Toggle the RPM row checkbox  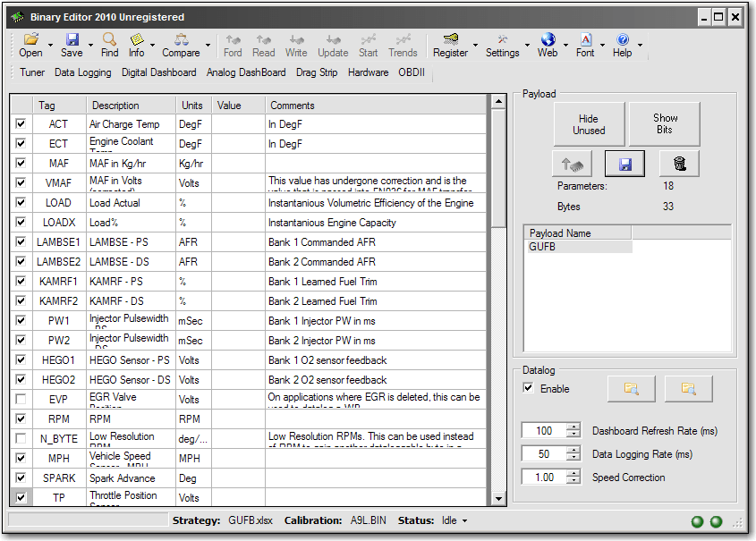point(21,418)
